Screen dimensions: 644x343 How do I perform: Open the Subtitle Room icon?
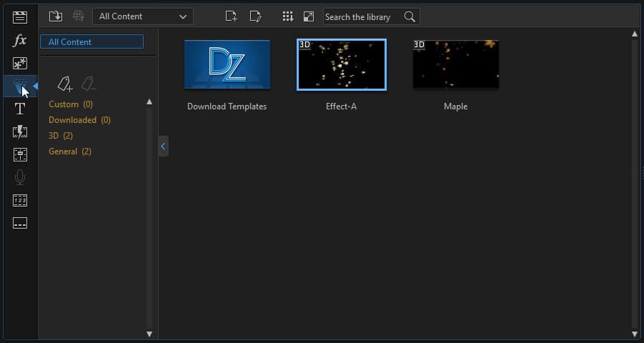pos(20,223)
